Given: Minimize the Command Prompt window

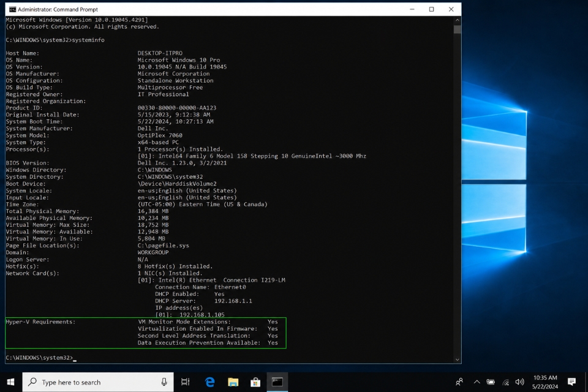Looking at the screenshot, I should click(412, 9).
